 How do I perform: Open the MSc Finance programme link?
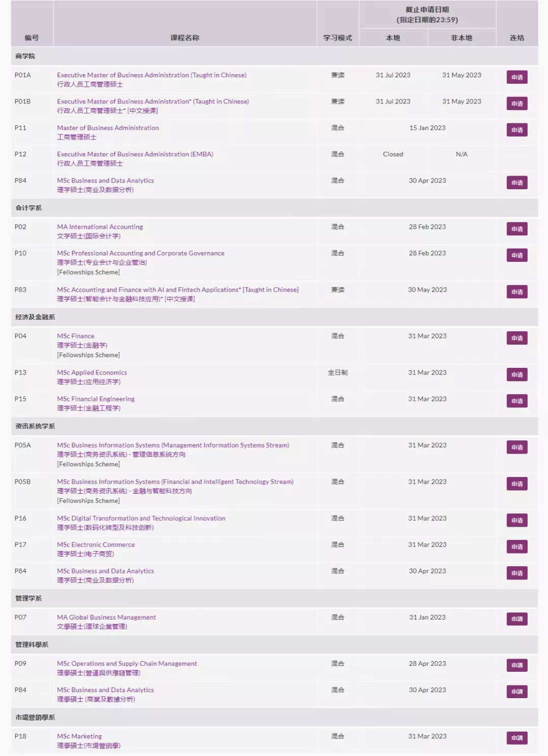(x=76, y=336)
